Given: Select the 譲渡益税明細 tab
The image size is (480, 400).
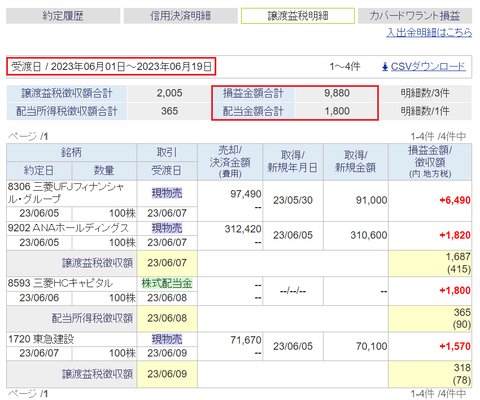Looking at the screenshot, I should pyautogui.click(x=298, y=16).
